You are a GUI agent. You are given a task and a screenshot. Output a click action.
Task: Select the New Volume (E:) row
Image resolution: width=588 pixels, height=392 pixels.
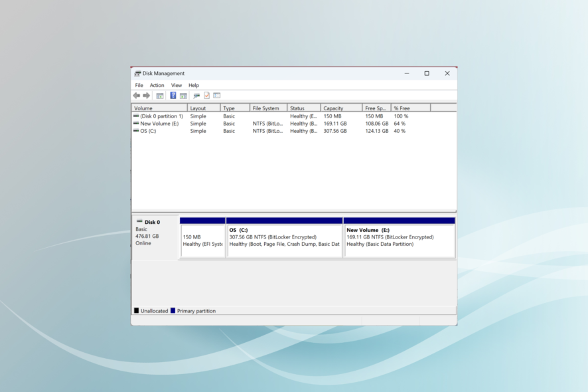click(158, 123)
